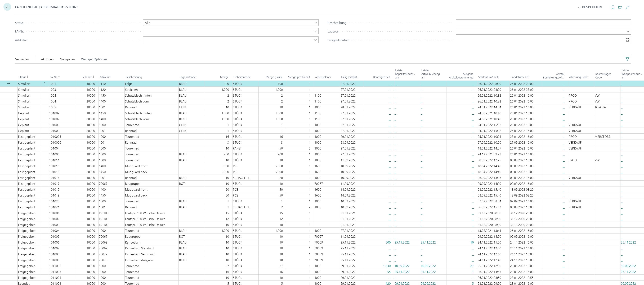
Task: Click into the Beschreibung filter field
Action: [543, 23]
